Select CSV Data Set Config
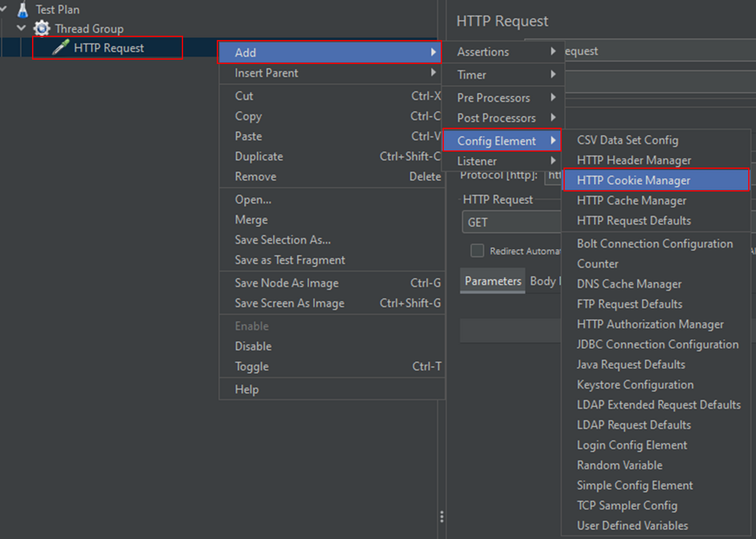Viewport: 756px width, 539px height. (x=627, y=140)
